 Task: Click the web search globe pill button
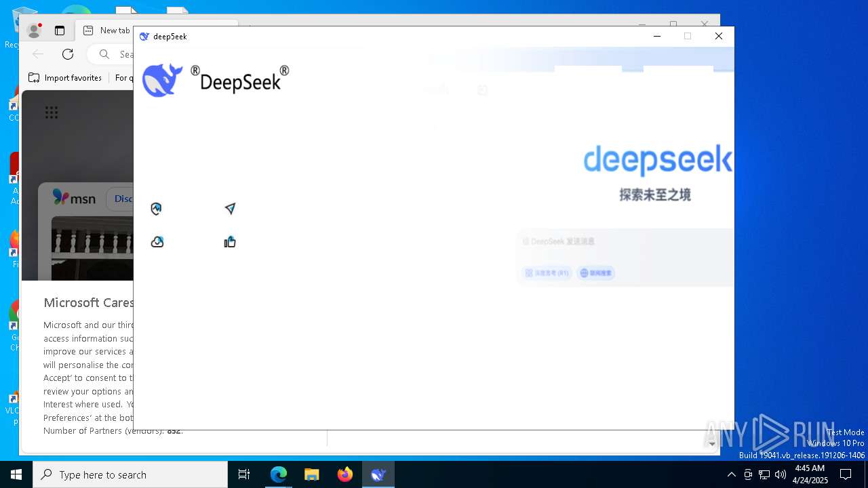coord(595,273)
